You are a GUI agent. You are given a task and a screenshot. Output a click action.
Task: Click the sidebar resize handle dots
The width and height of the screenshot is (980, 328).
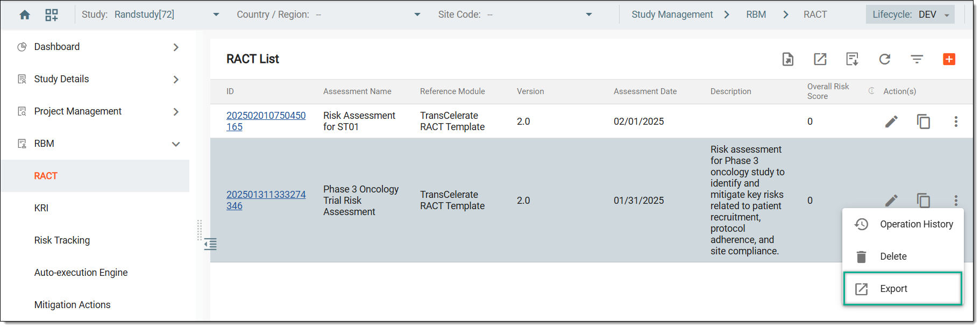(200, 230)
